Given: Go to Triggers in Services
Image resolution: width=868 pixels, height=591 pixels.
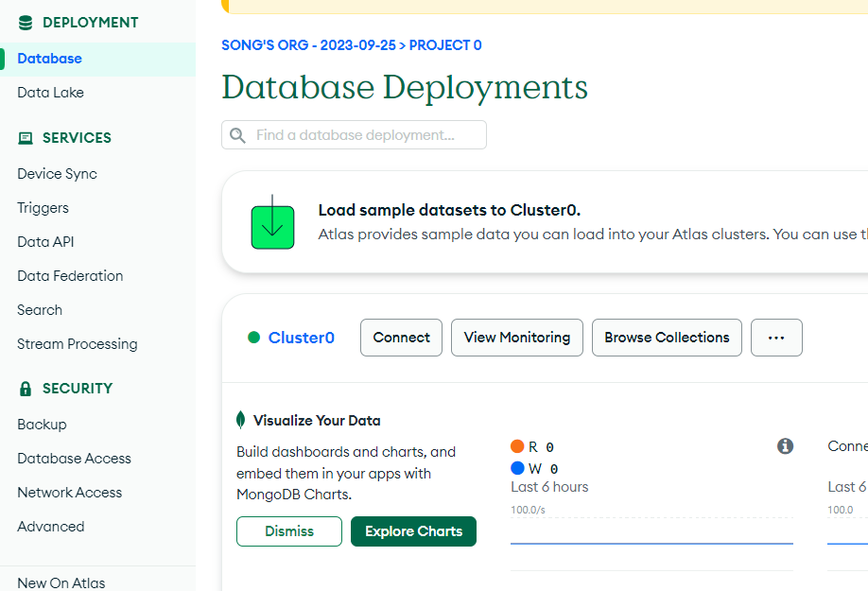Looking at the screenshot, I should (43, 208).
